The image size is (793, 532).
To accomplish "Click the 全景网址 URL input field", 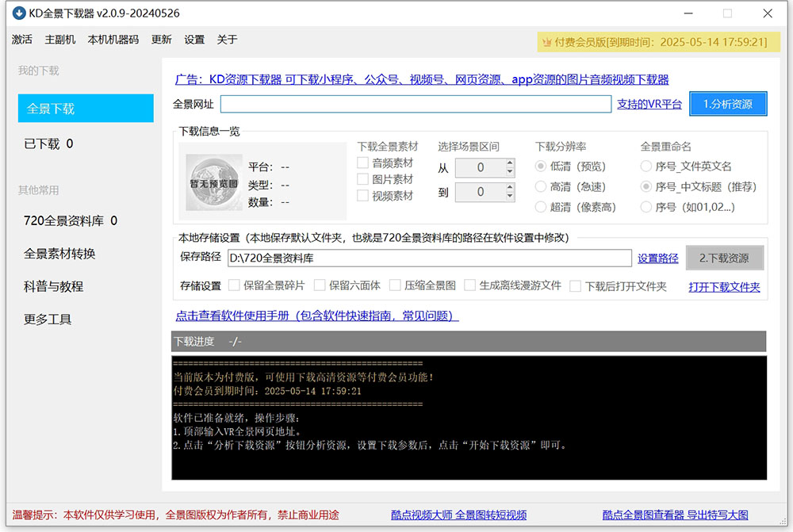I will click(416, 104).
